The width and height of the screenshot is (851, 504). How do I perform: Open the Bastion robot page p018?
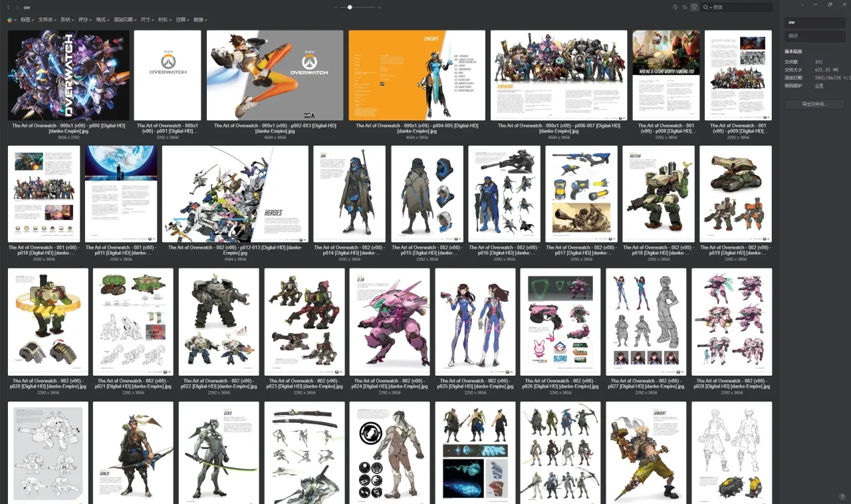[x=658, y=194]
